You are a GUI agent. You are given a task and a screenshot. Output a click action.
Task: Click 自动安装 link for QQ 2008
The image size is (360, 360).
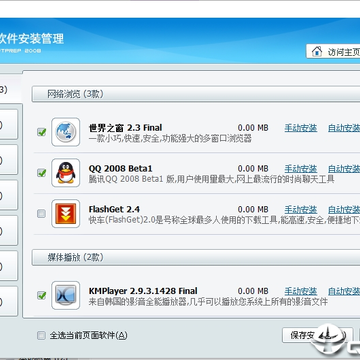[x=344, y=169]
